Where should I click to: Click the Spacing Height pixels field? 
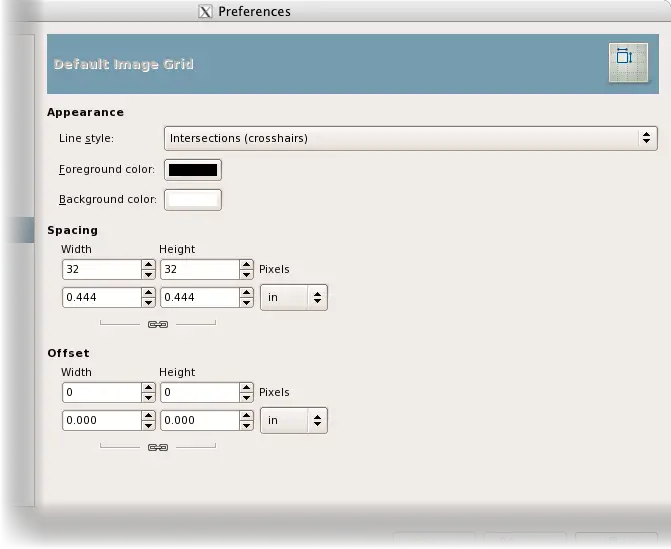point(199,269)
